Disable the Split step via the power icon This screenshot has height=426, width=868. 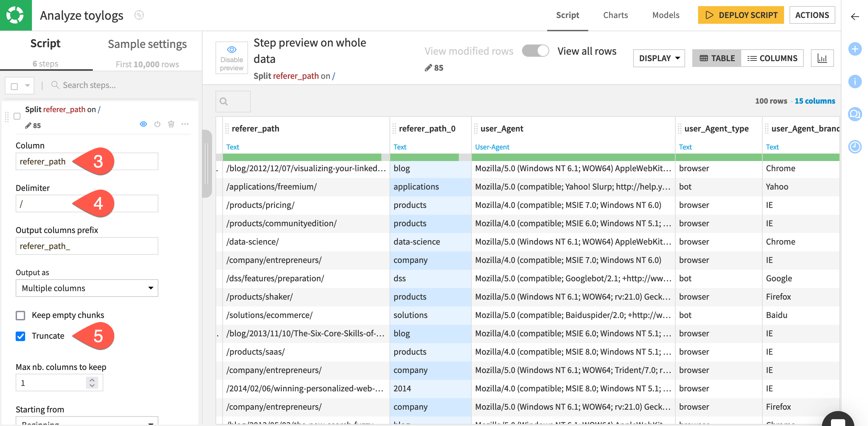(x=157, y=124)
